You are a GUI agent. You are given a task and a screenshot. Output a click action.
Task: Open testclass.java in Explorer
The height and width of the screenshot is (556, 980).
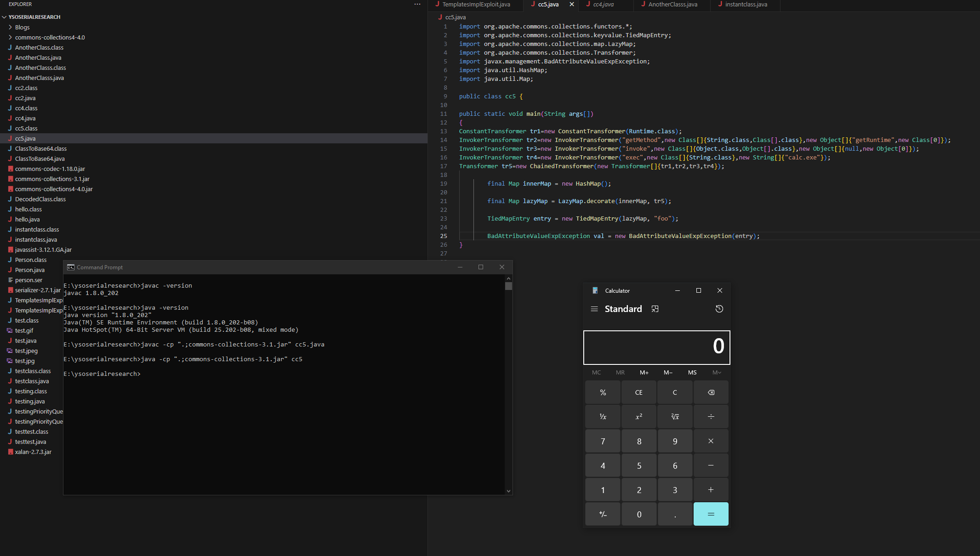click(31, 381)
